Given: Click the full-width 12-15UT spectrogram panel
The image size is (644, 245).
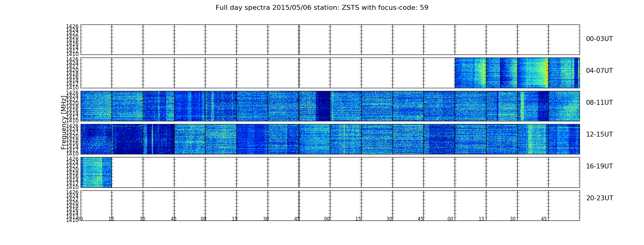Looking at the screenshot, I should click(330, 139).
